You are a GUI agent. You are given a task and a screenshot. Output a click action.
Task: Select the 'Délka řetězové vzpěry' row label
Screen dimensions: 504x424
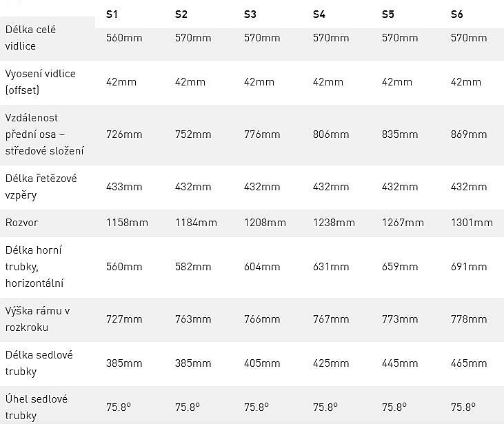pos(41,187)
